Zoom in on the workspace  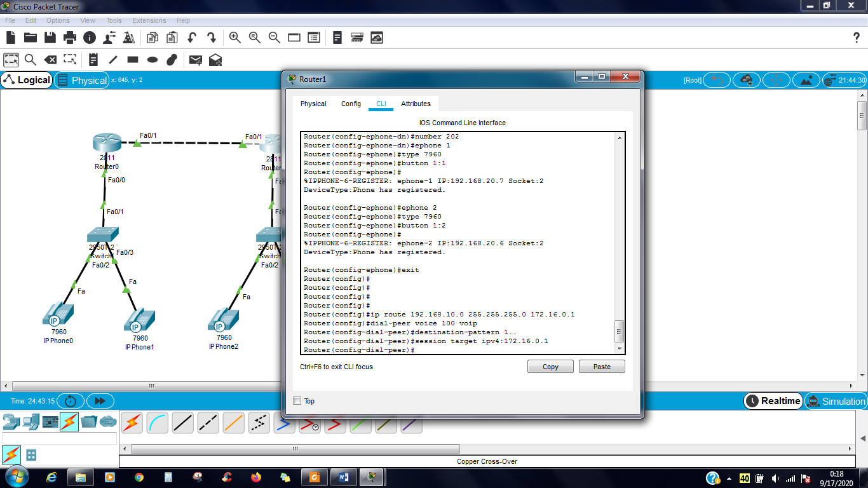tap(235, 37)
